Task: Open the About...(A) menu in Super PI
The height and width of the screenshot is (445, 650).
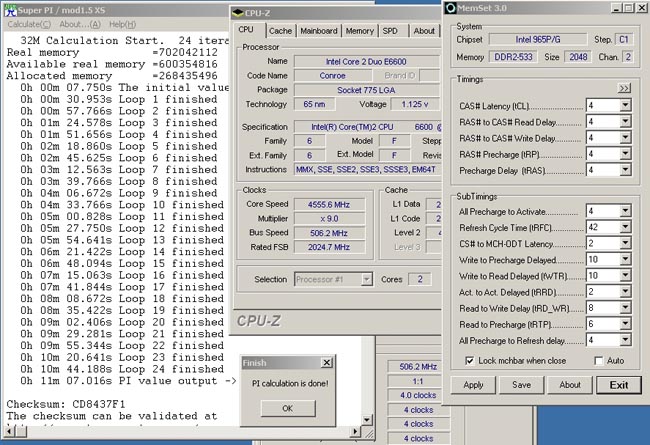Action: (x=80, y=24)
